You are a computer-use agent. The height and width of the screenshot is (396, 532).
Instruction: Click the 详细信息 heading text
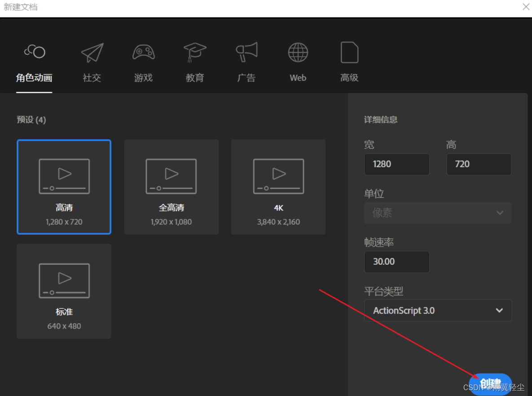(x=381, y=120)
